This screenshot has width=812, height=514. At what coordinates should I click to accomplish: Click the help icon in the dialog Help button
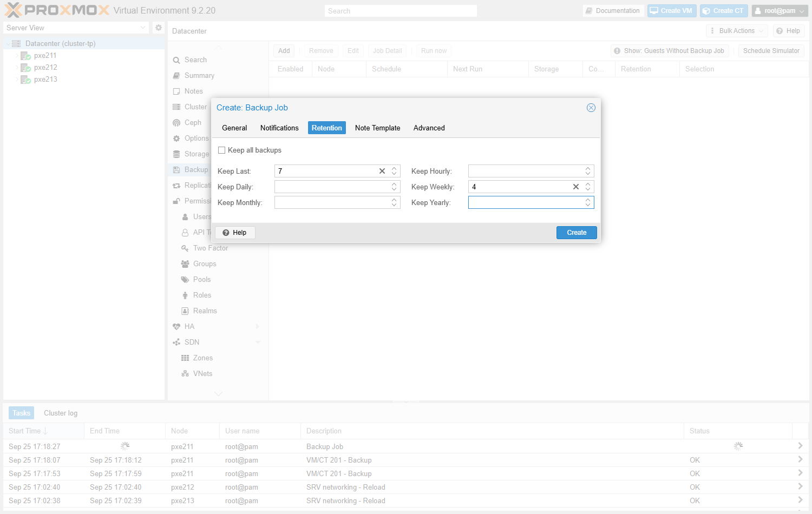pos(226,233)
